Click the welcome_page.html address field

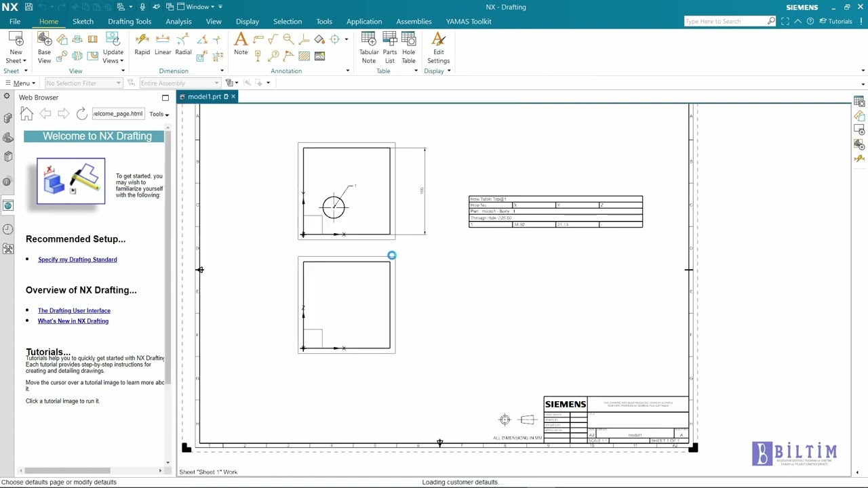[x=118, y=114]
